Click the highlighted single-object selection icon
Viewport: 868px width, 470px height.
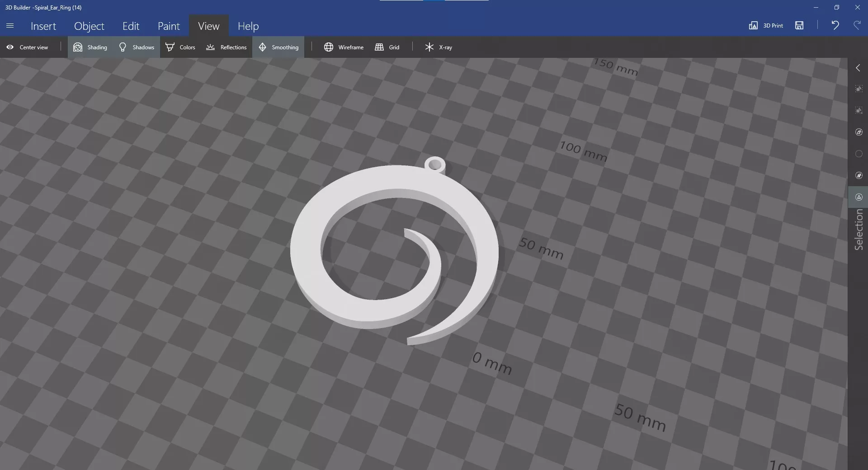tap(859, 197)
